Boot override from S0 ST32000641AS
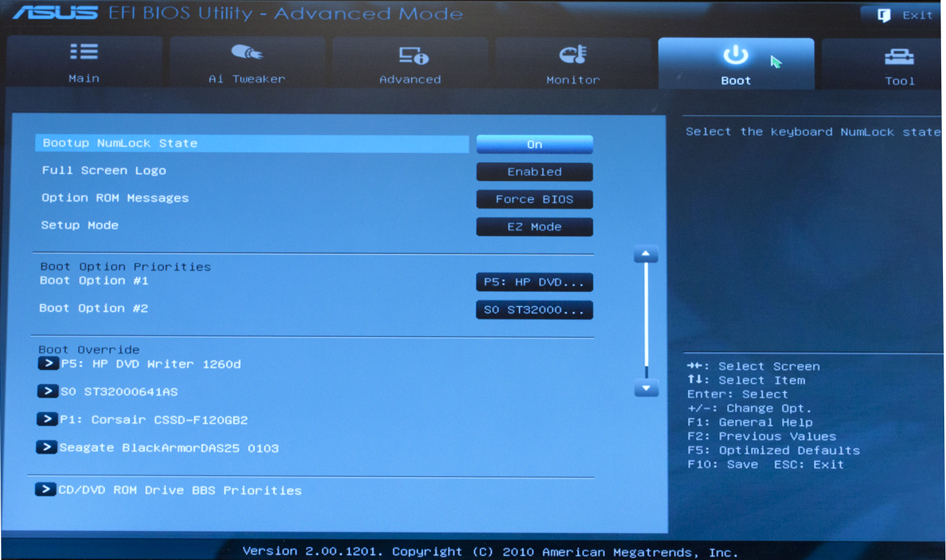946x560 pixels. point(119,392)
